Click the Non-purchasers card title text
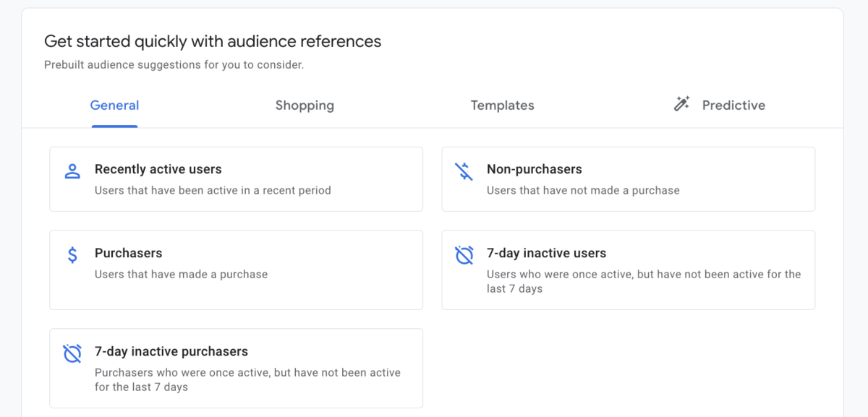Viewport: 868px width, 417px height. coord(536,169)
